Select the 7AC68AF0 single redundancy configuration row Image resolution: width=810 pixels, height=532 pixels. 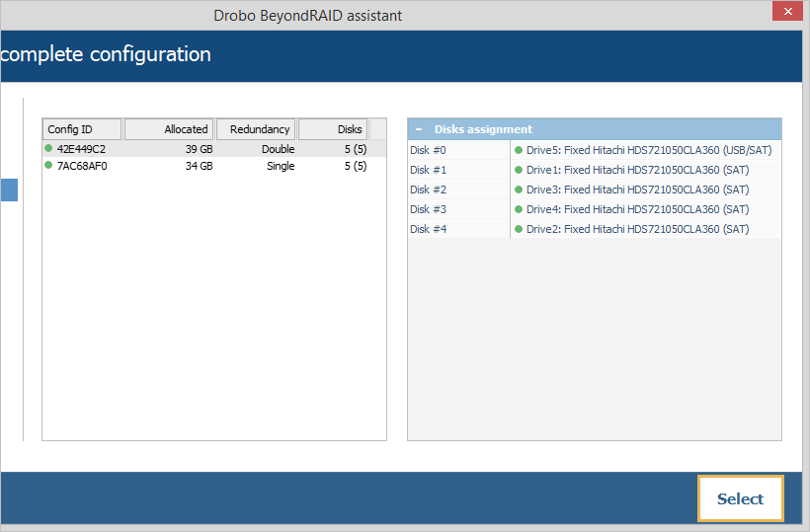(x=198, y=166)
